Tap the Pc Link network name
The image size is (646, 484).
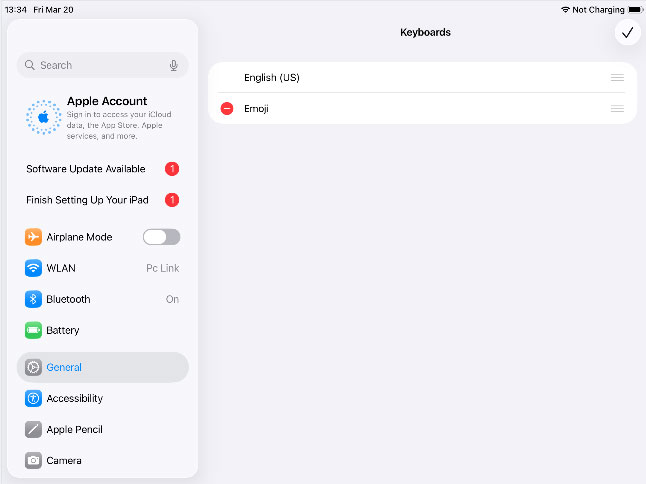click(162, 268)
